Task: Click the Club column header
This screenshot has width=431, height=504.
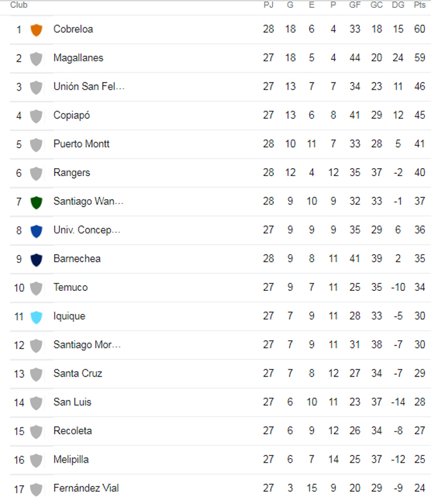Action: (x=19, y=5)
